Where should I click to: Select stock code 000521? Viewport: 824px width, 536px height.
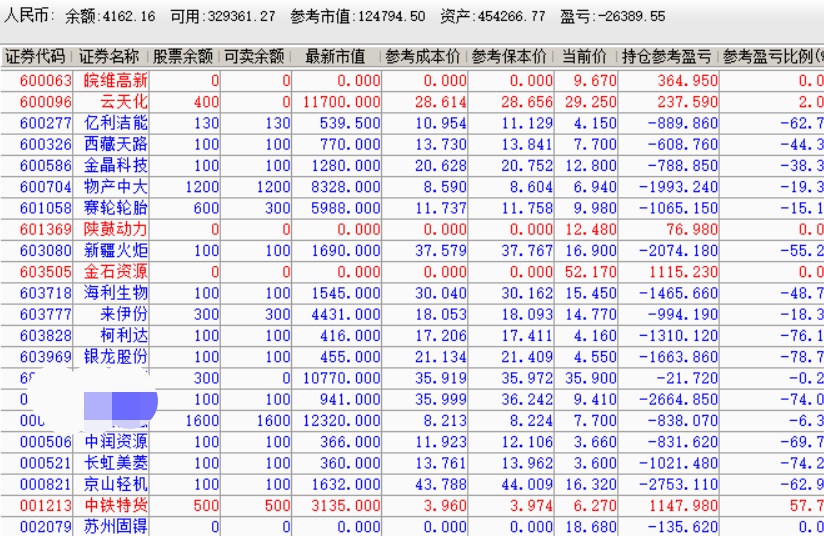46,463
